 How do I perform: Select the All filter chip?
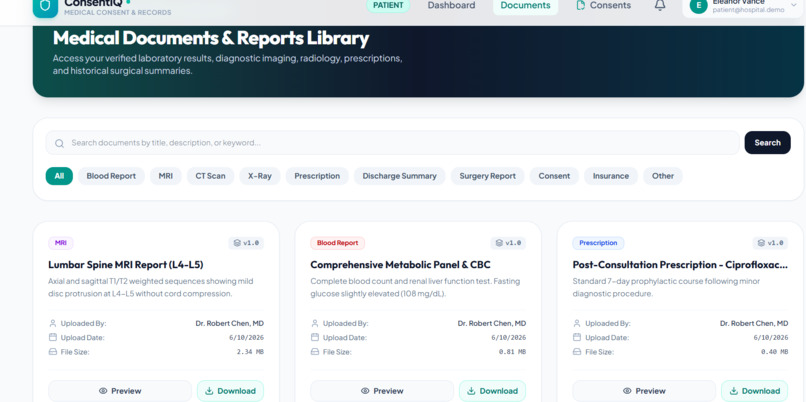click(59, 176)
